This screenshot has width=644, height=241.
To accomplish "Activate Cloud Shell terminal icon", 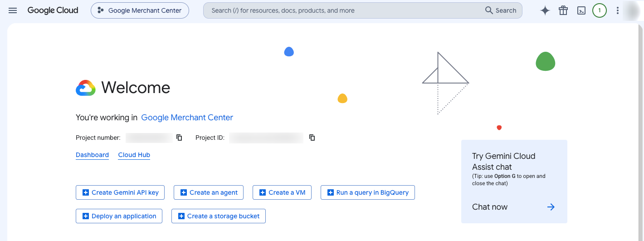I will (581, 10).
